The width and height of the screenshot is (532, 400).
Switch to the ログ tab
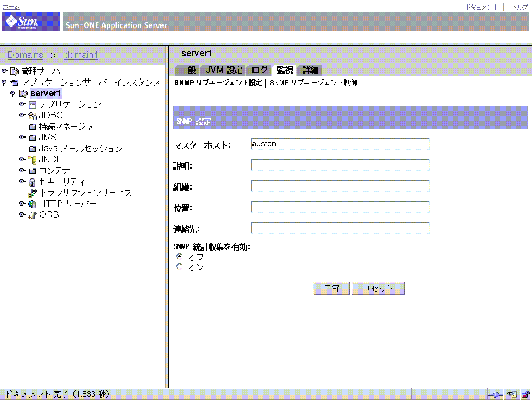260,70
